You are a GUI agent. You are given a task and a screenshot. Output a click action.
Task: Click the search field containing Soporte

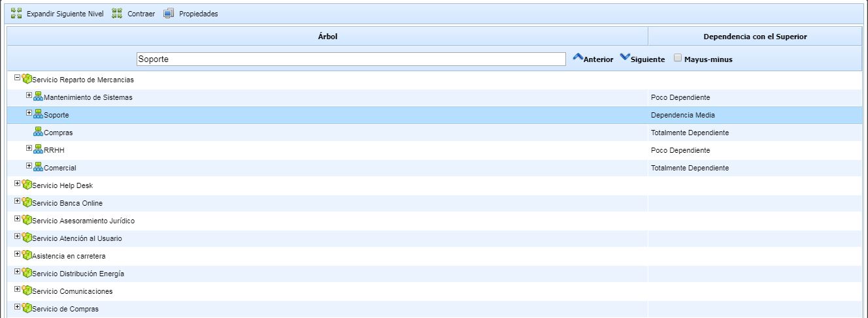click(351, 59)
